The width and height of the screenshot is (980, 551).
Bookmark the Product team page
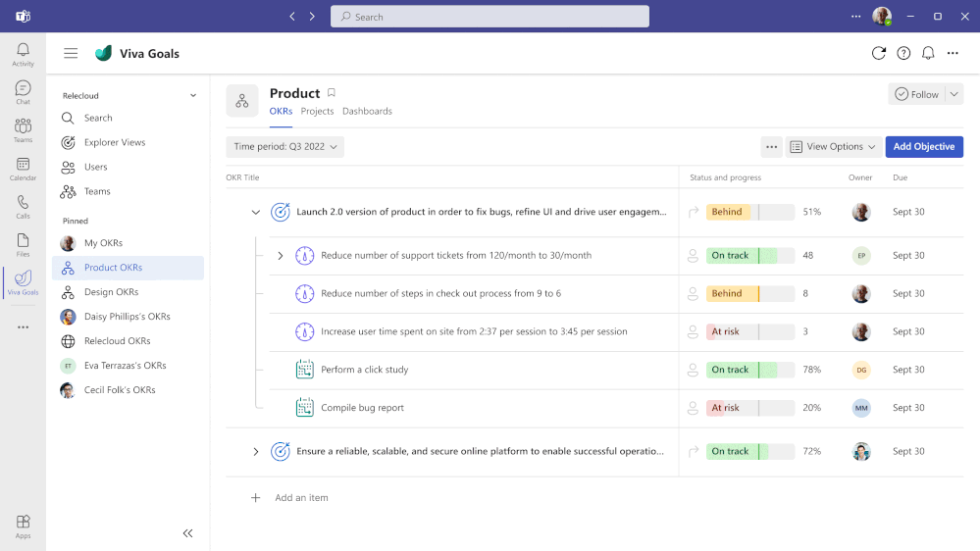(332, 93)
